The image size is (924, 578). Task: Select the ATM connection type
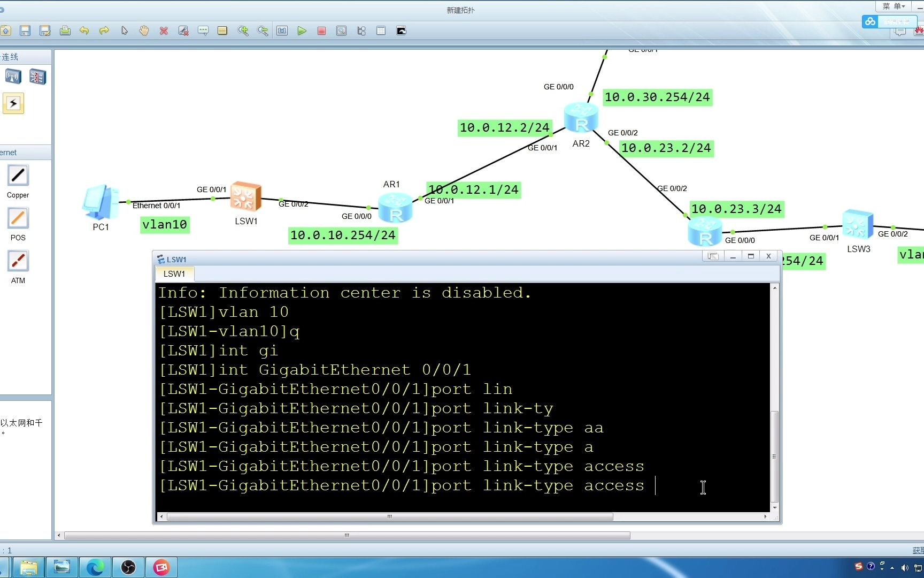coord(18,260)
